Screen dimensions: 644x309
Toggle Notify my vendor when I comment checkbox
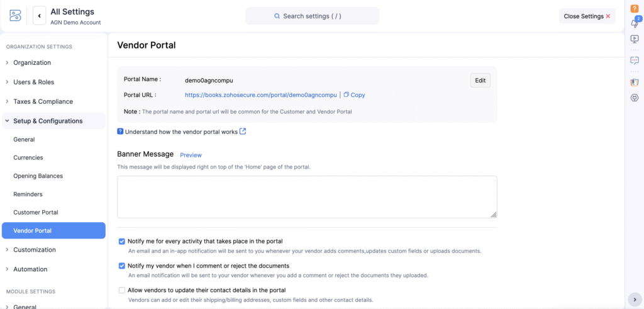point(122,266)
